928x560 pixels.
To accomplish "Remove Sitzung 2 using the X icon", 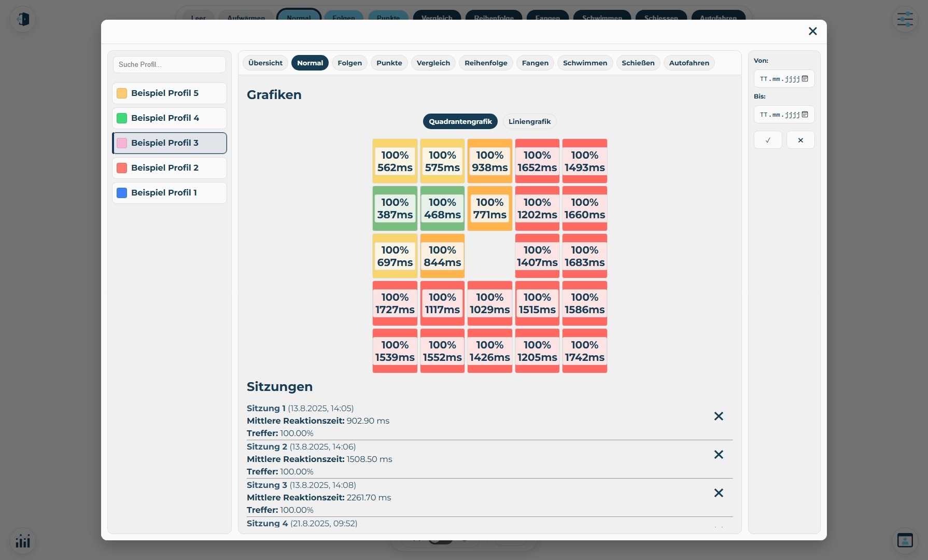I will click(718, 455).
